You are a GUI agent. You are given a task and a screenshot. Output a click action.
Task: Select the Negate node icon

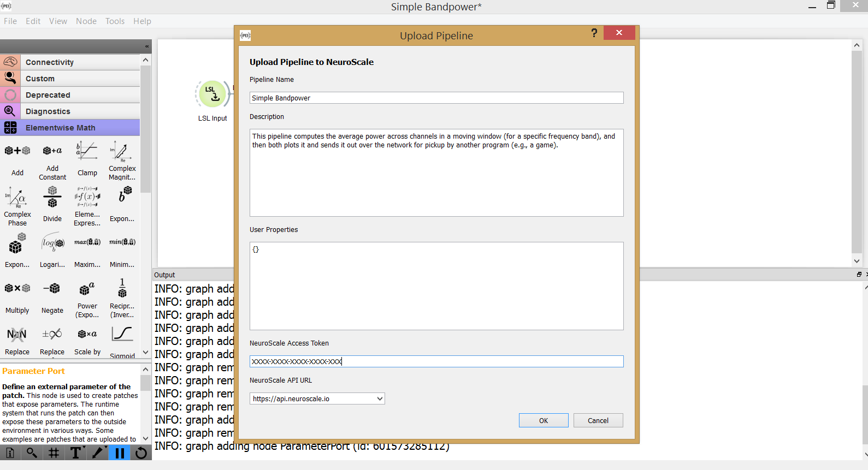[x=52, y=288]
